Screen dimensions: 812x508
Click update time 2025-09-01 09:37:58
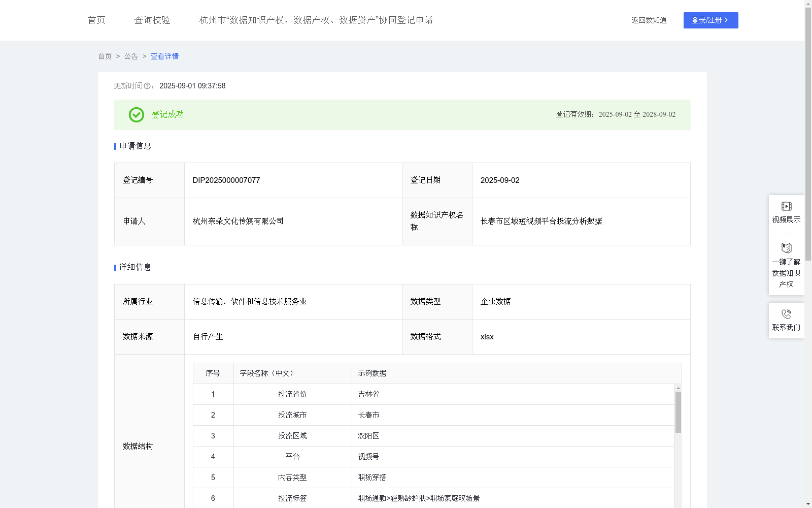click(x=192, y=86)
